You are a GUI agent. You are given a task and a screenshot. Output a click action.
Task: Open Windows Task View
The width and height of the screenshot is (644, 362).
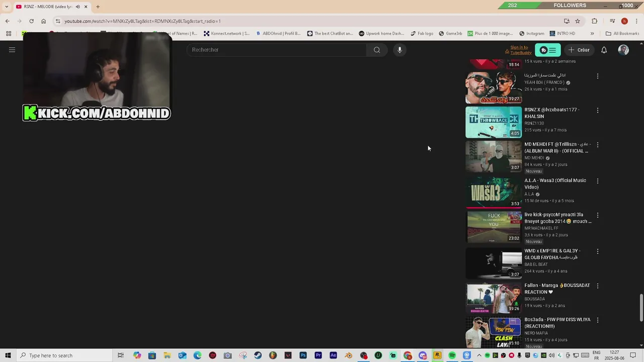pos(121,355)
